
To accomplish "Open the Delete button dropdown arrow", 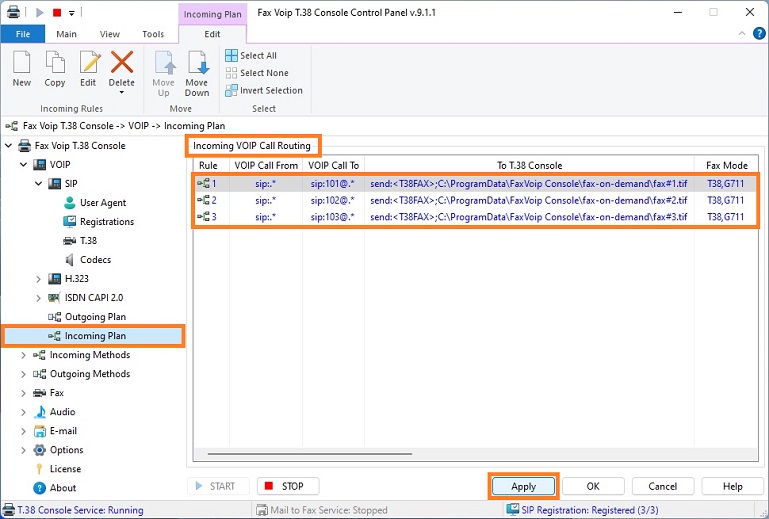I will [x=122, y=92].
